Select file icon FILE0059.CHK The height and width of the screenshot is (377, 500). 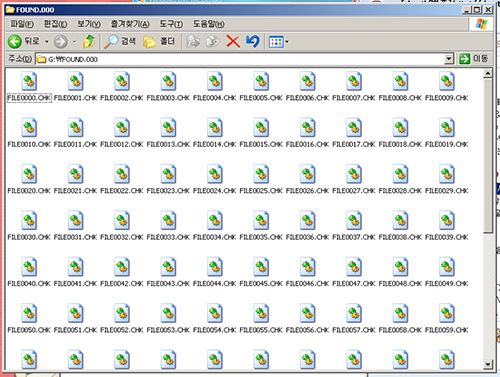pos(447,313)
